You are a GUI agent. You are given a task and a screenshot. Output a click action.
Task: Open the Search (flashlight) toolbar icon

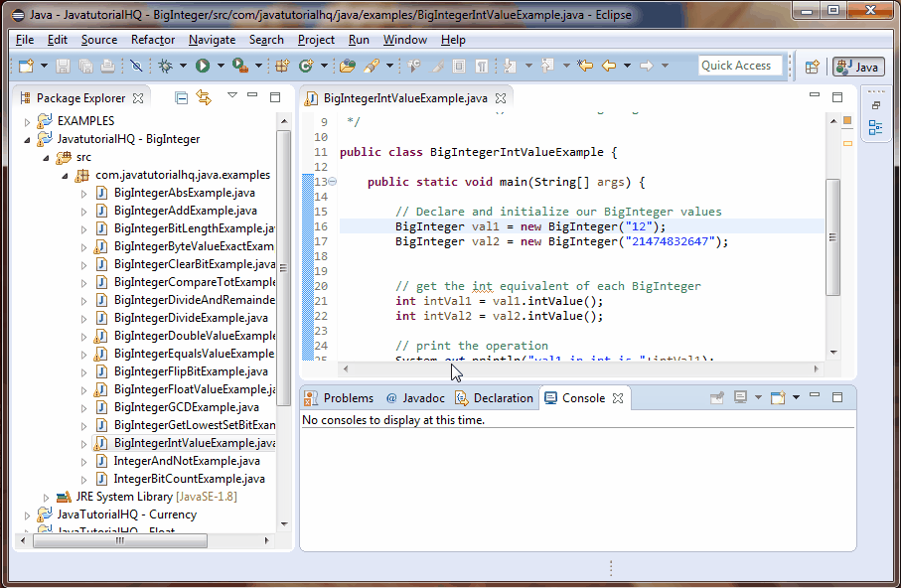[373, 66]
